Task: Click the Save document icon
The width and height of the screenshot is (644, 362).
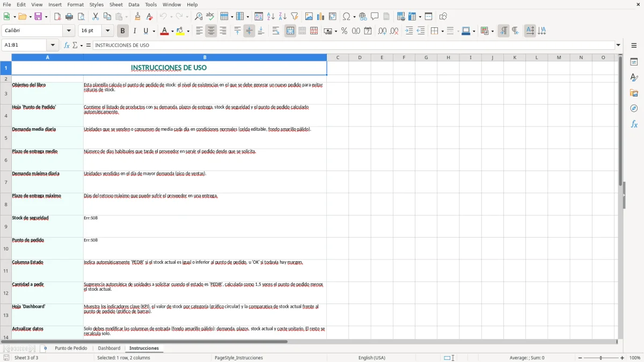Action: pos(38,17)
